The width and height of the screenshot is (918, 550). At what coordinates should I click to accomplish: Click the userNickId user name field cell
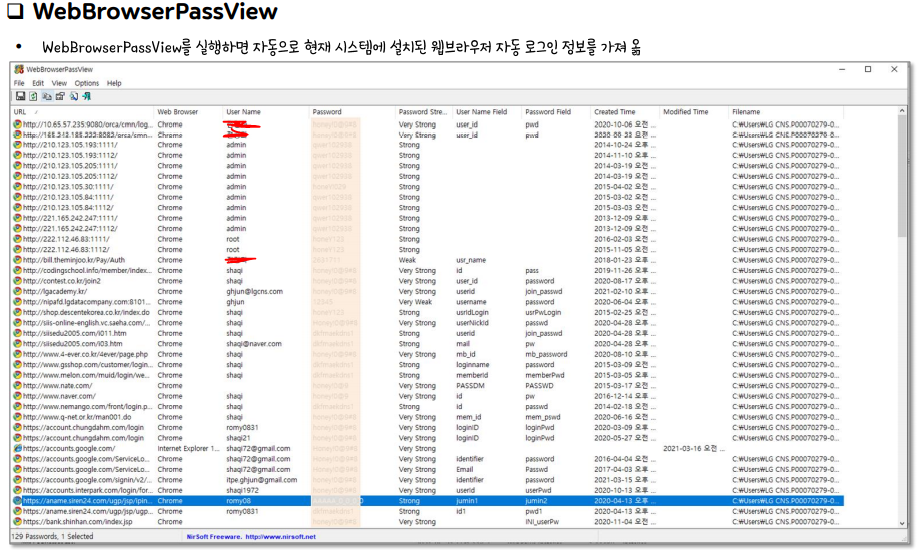[472, 323]
